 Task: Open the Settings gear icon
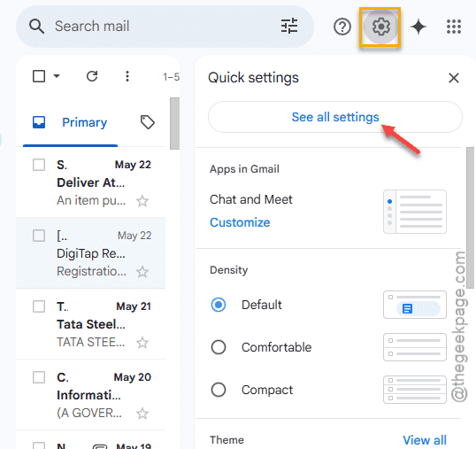(x=381, y=27)
